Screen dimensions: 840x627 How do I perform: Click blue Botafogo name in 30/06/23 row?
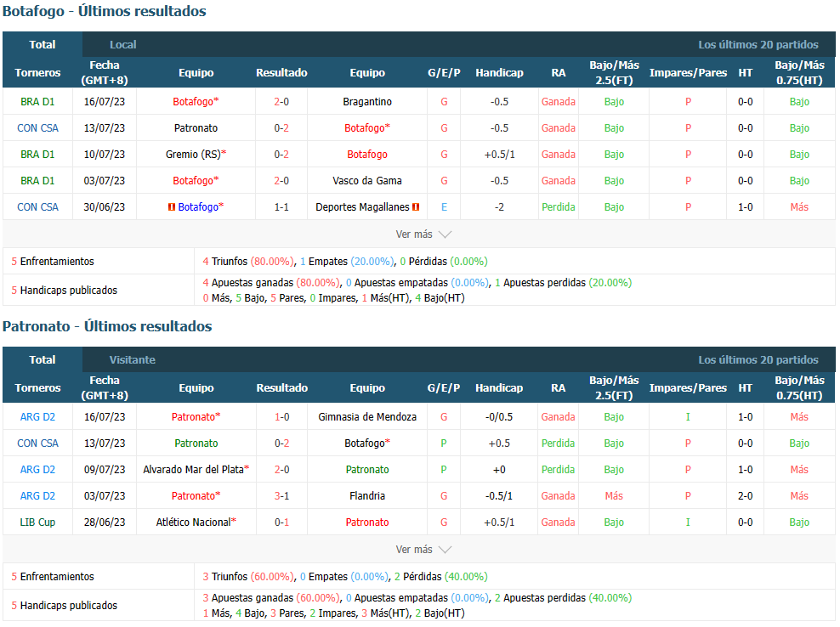(198, 207)
